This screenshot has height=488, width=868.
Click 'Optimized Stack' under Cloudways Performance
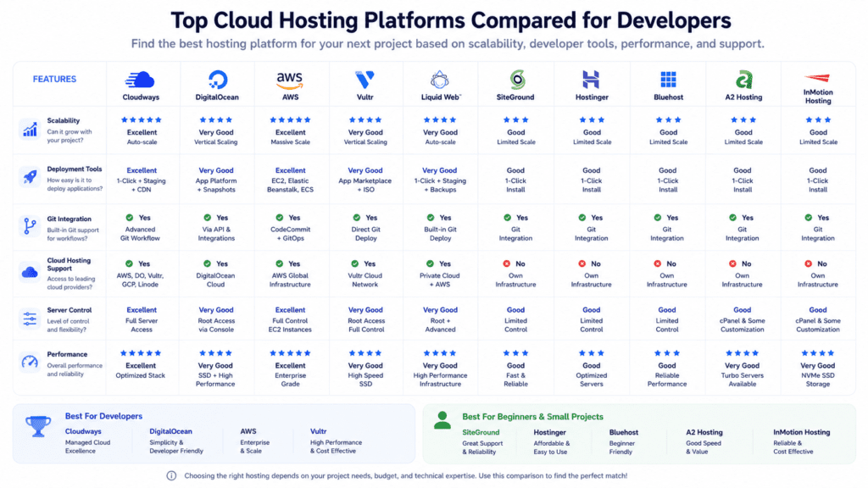140,375
